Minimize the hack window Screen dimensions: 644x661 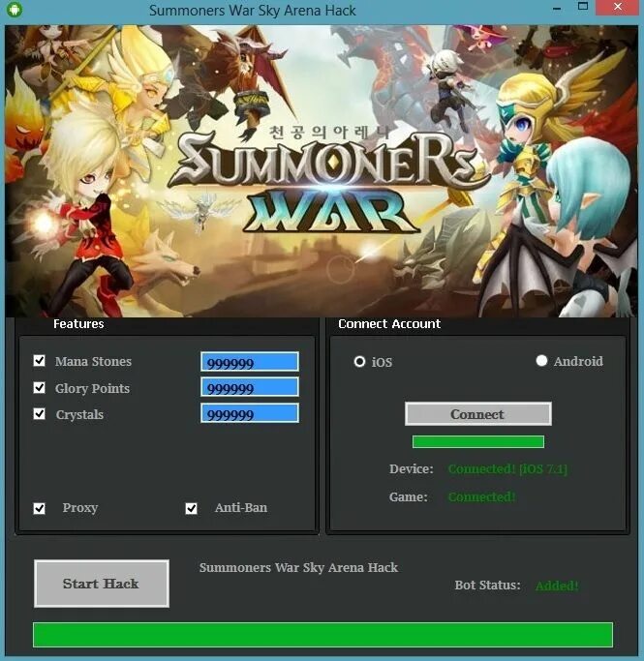click(x=557, y=8)
